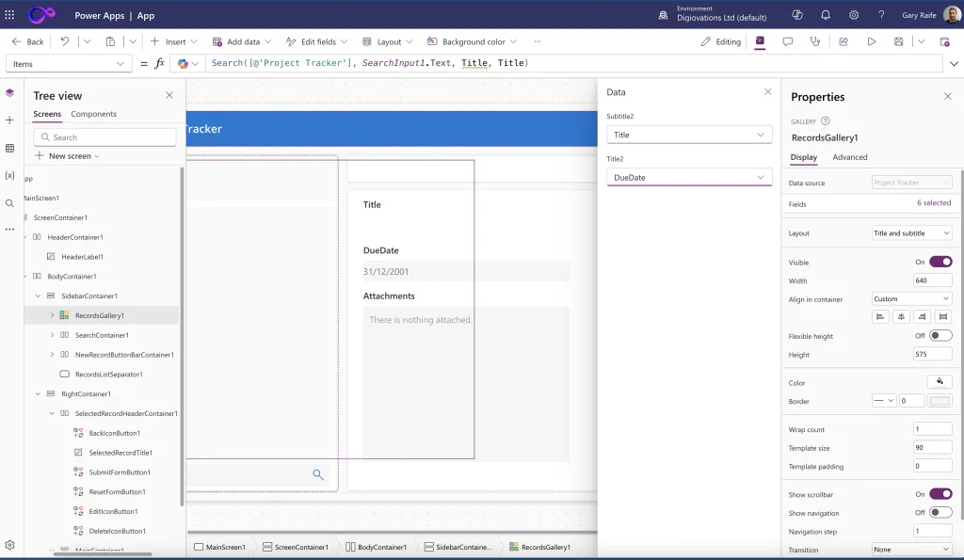The image size is (964, 560).
Task: Switch to the Components tab
Action: click(x=93, y=114)
